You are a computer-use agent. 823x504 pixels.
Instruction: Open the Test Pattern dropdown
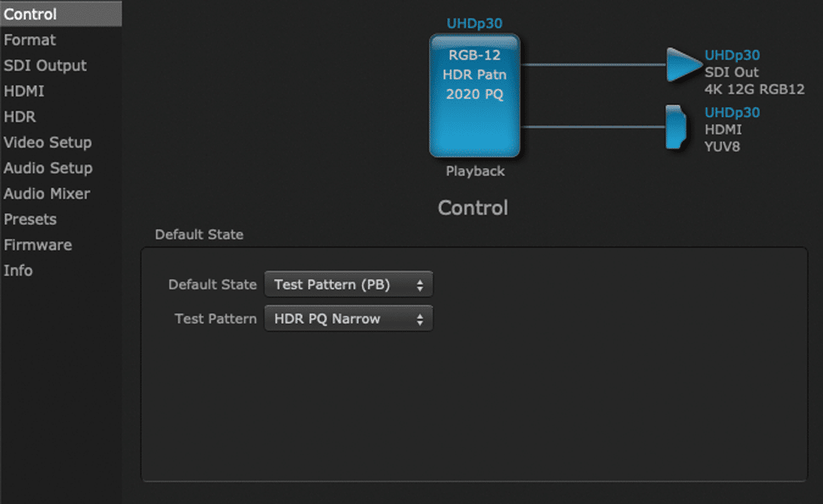pyautogui.click(x=348, y=319)
